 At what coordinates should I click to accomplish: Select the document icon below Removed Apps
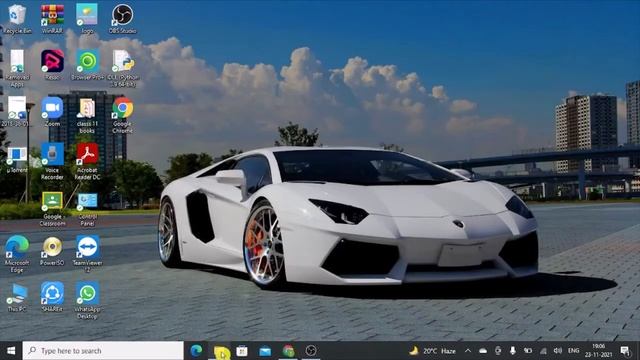[17, 111]
